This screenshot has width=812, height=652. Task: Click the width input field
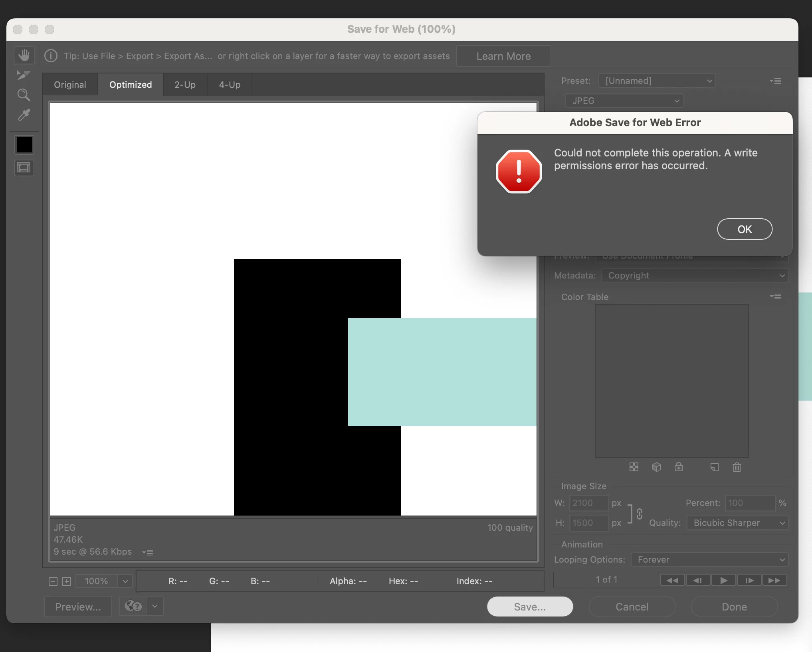[588, 503]
